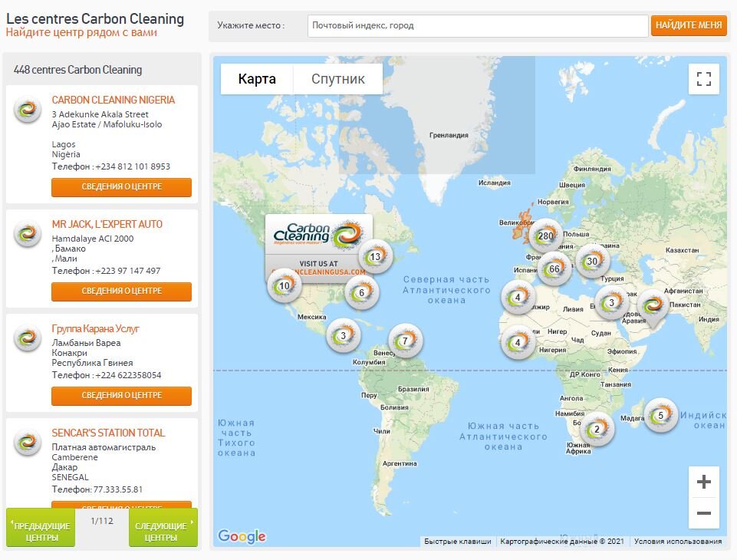Screen dimensions: 737x560
Task: Click НАЙДИТЕ МЕНЯ button
Action: [689, 25]
